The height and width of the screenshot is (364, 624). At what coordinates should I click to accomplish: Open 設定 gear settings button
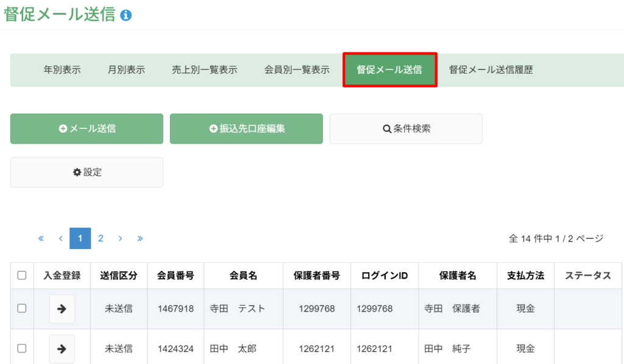(87, 172)
